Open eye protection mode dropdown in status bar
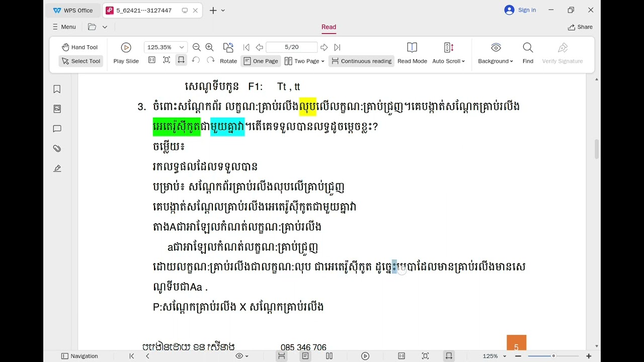 (242, 356)
